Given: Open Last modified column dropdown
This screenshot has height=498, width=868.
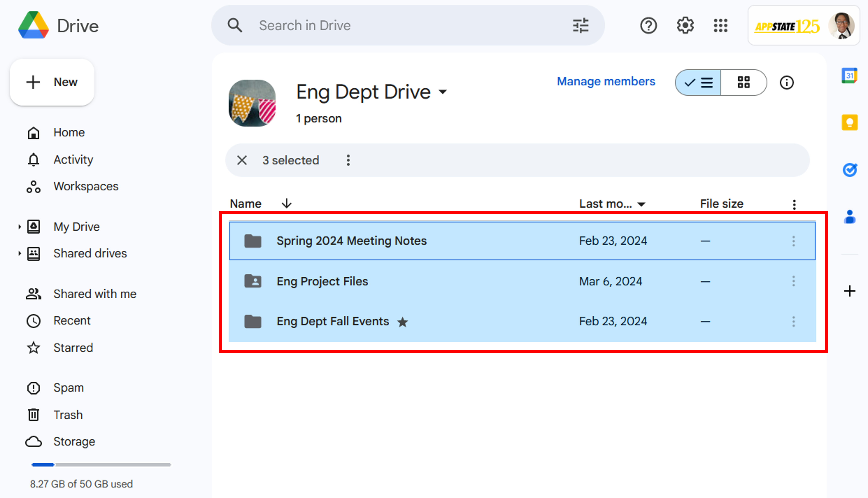Looking at the screenshot, I should pyautogui.click(x=642, y=204).
